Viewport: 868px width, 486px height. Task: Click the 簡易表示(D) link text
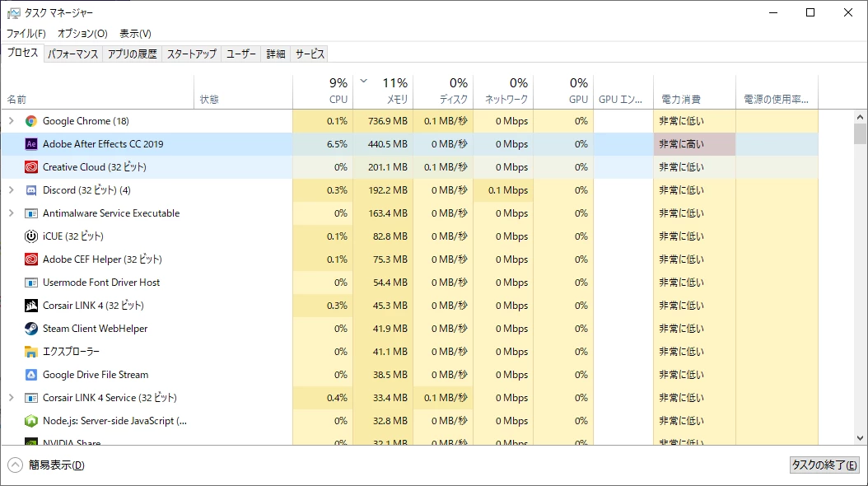tap(57, 465)
